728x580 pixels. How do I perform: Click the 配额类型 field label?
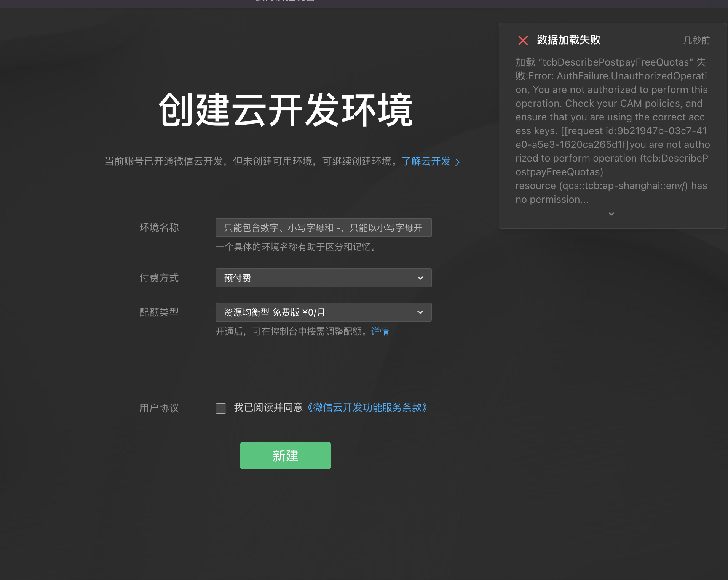[x=159, y=312]
